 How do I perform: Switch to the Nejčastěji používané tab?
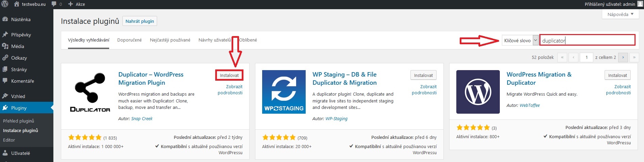(x=170, y=40)
